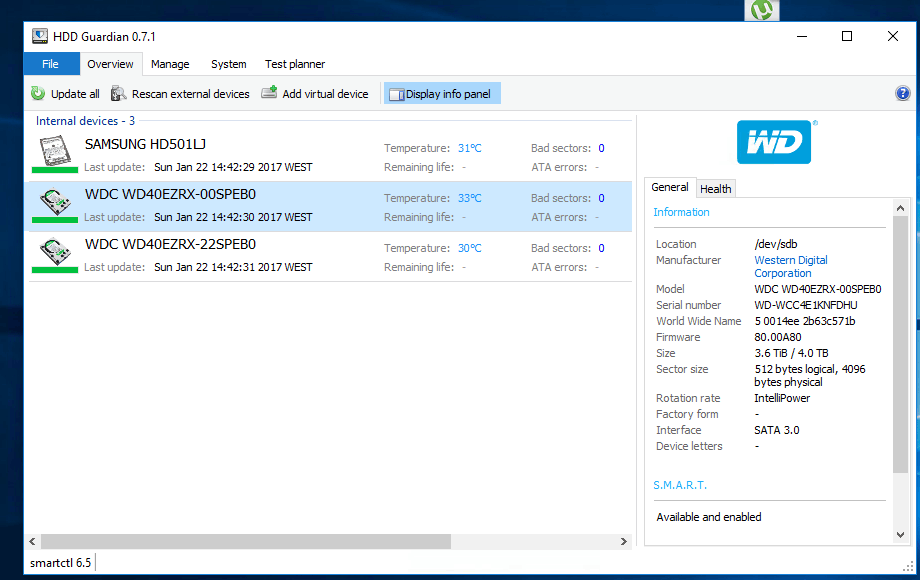Click the info panel vertical scrollbar thumb
920x580 pixels.
900,344
